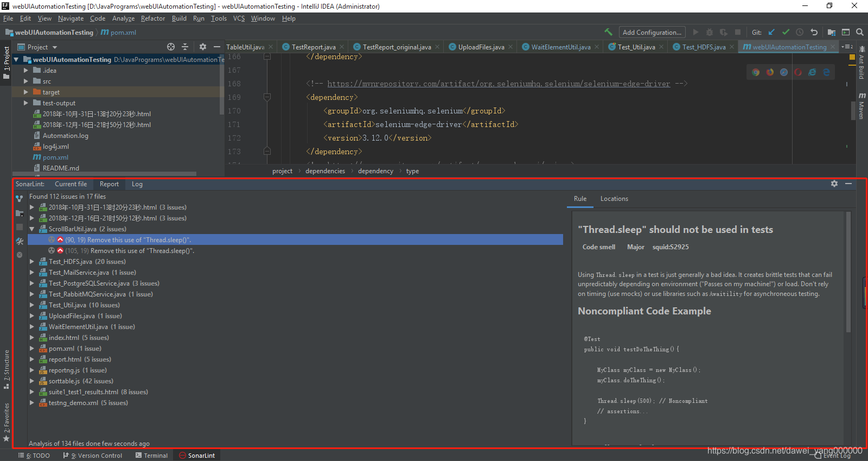Expand the target folder in Project tree
Viewport: 868px width, 461px height.
point(25,92)
